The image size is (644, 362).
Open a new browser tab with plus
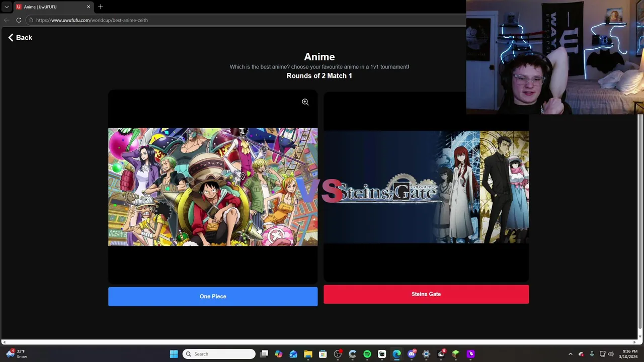101,7
